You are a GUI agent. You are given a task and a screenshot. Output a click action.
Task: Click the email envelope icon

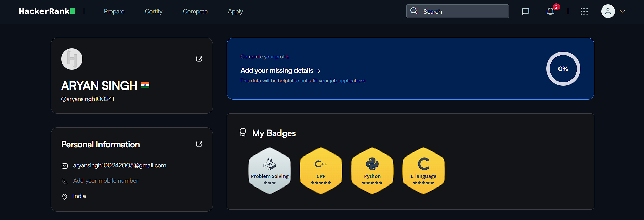click(x=65, y=166)
